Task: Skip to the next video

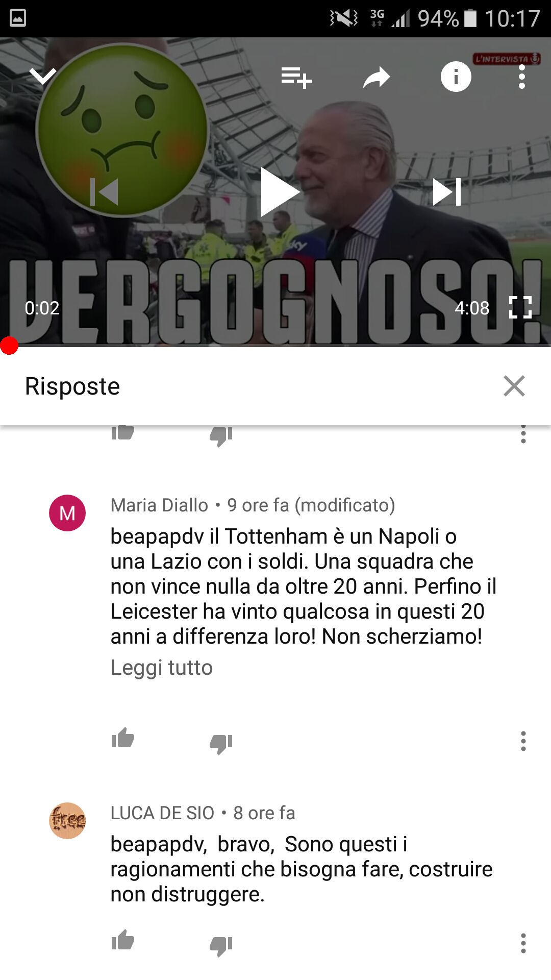Action: tap(447, 192)
